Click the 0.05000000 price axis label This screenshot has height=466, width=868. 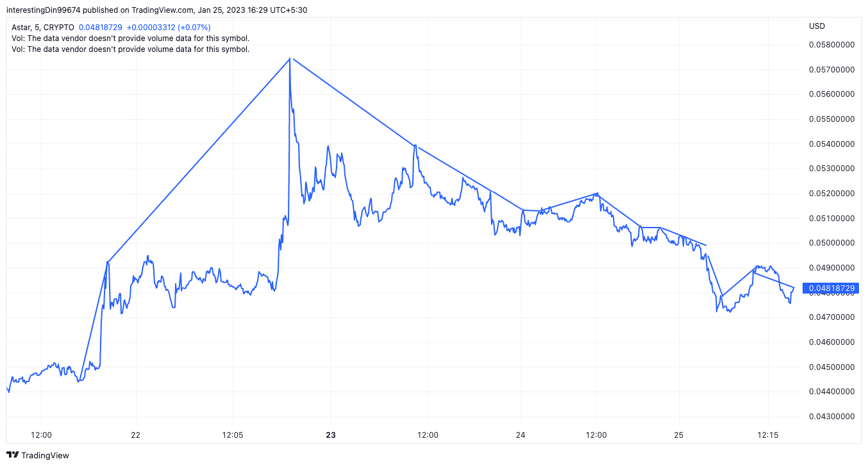pyautogui.click(x=831, y=243)
